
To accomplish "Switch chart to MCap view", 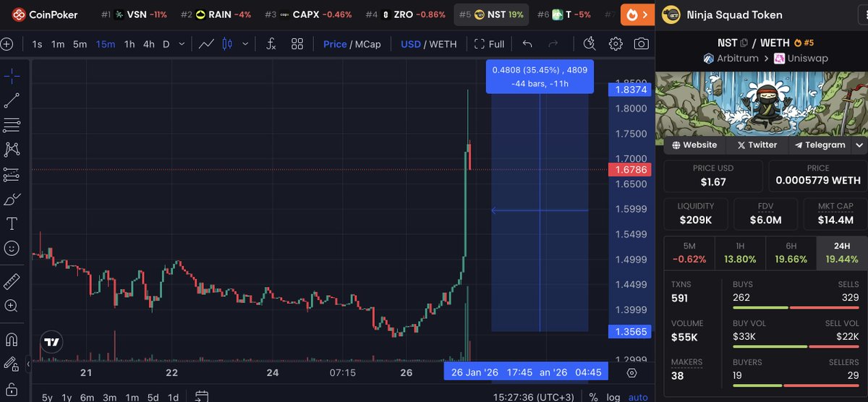I will click(x=368, y=44).
